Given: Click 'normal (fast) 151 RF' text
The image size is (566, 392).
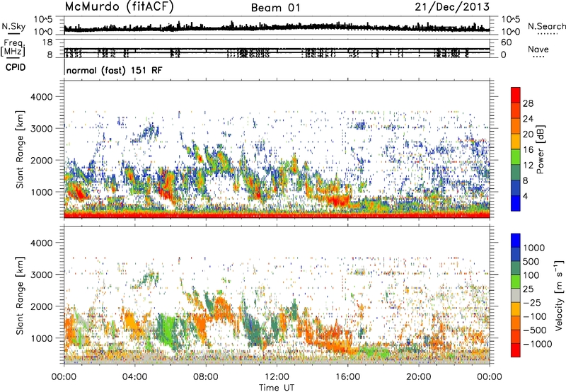Looking at the screenshot, I should click(115, 70).
